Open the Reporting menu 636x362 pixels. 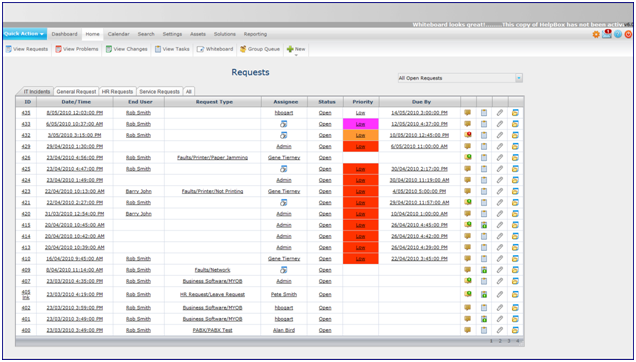(255, 34)
